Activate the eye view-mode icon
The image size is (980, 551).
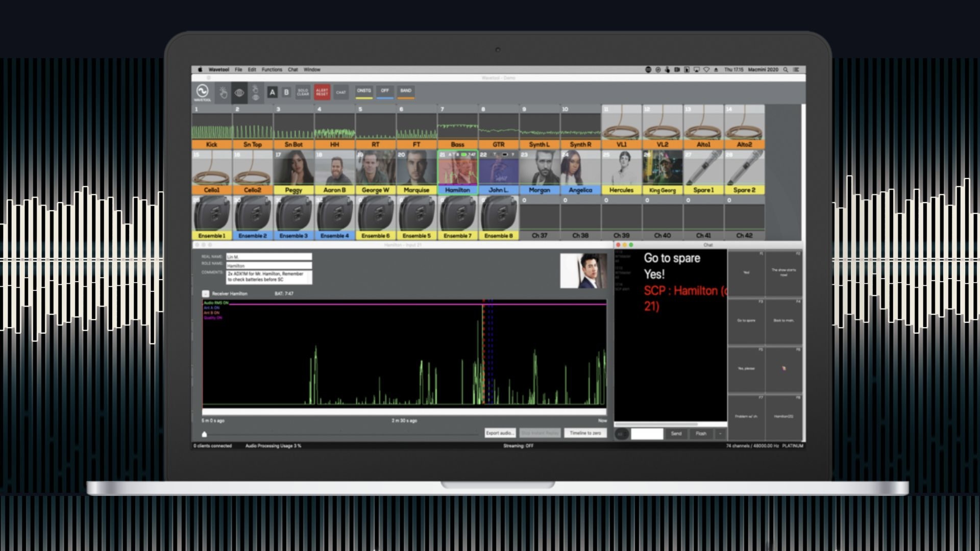click(239, 93)
